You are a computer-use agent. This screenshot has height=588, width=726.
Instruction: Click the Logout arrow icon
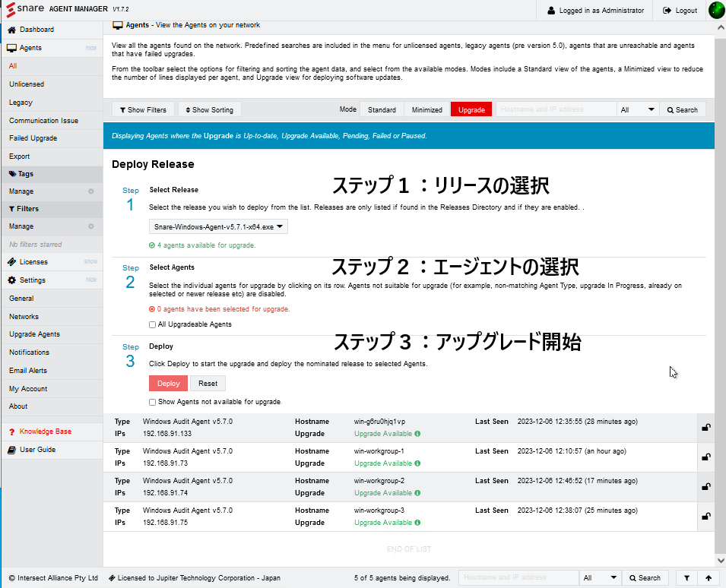click(x=667, y=10)
